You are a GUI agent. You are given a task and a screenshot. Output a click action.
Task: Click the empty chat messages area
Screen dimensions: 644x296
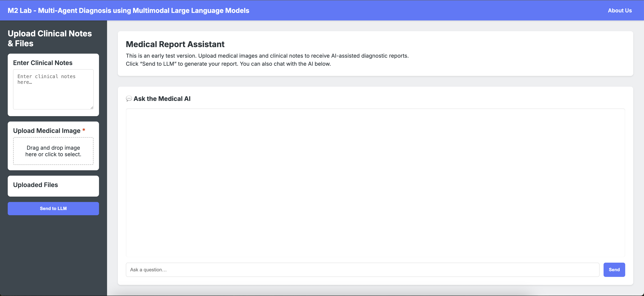(x=375, y=182)
